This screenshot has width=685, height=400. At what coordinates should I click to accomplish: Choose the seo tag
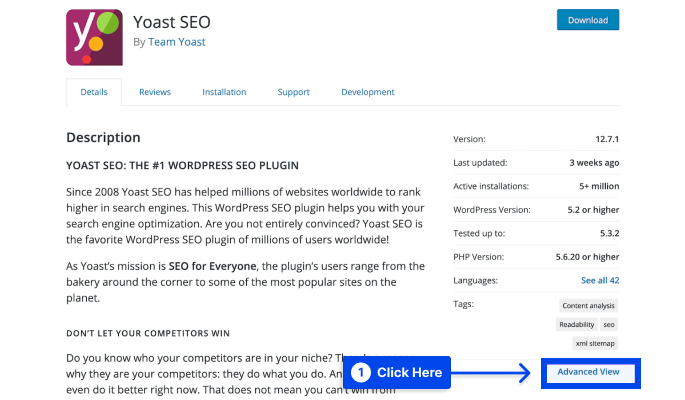609,324
